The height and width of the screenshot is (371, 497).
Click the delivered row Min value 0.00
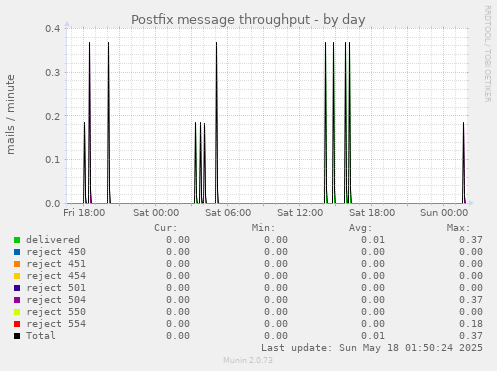(276, 240)
